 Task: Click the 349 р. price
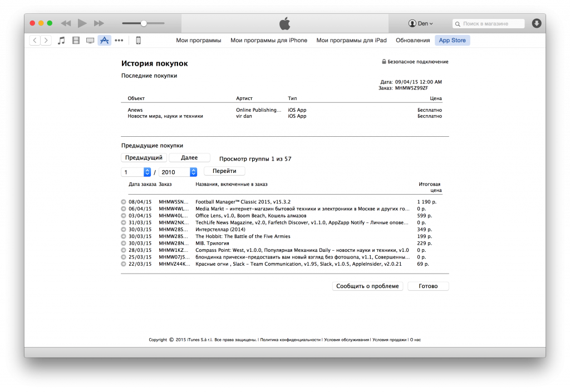(x=425, y=230)
